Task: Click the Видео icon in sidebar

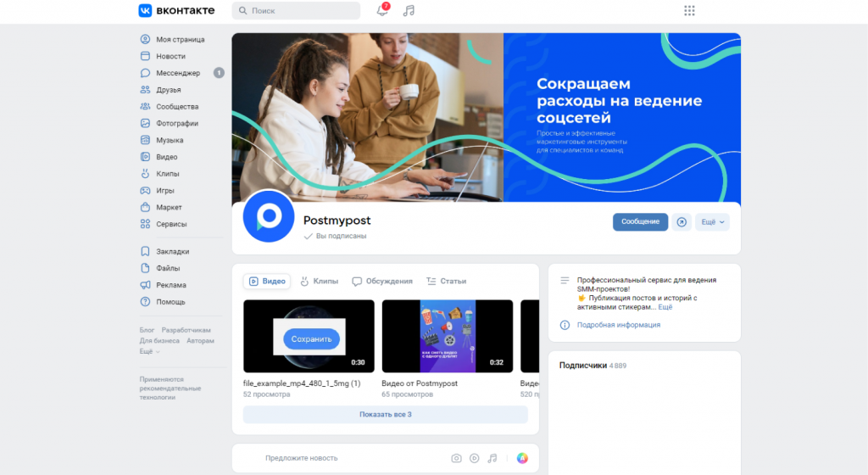Action: (x=145, y=157)
